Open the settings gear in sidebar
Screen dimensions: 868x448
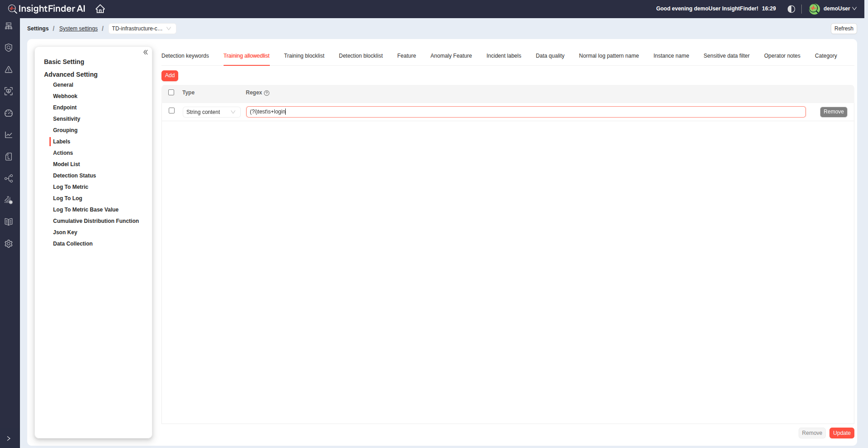[9, 244]
